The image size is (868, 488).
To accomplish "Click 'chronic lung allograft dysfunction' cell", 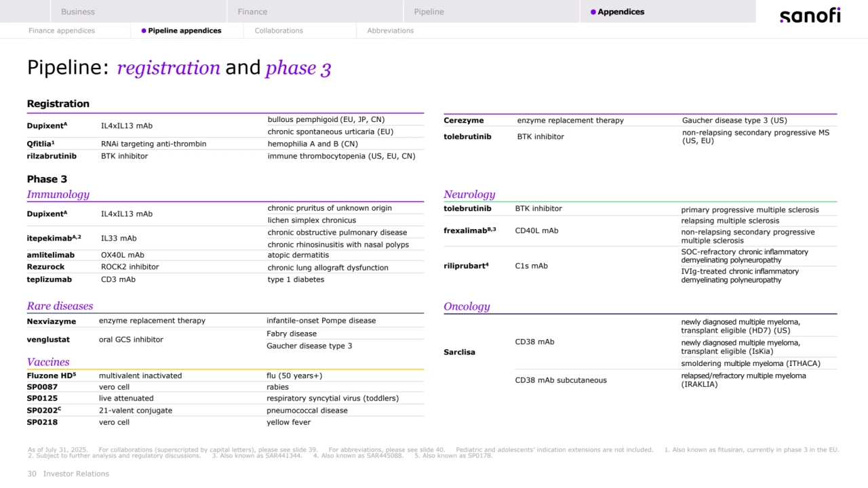I will [328, 267].
